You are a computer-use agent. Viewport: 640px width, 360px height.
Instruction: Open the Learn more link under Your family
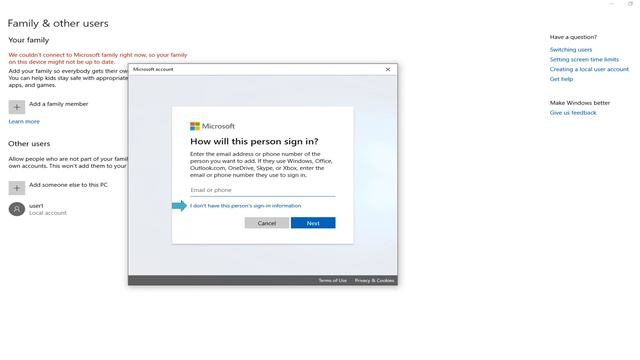coord(24,122)
